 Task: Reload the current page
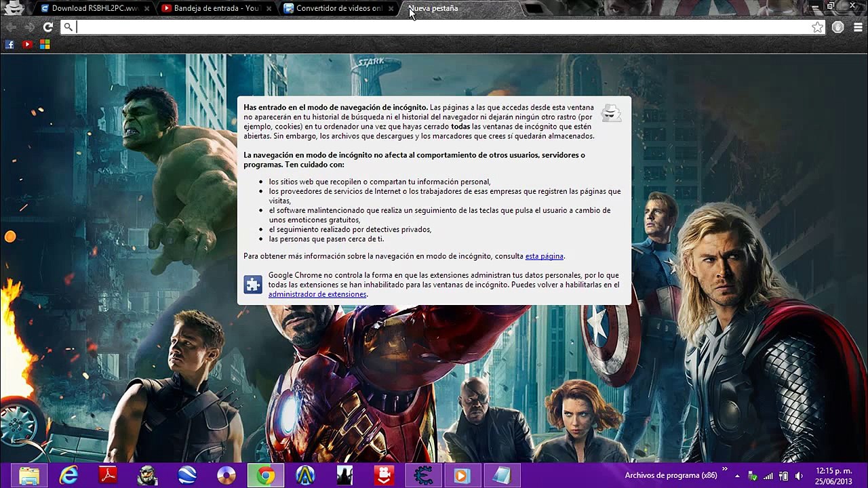(x=47, y=27)
